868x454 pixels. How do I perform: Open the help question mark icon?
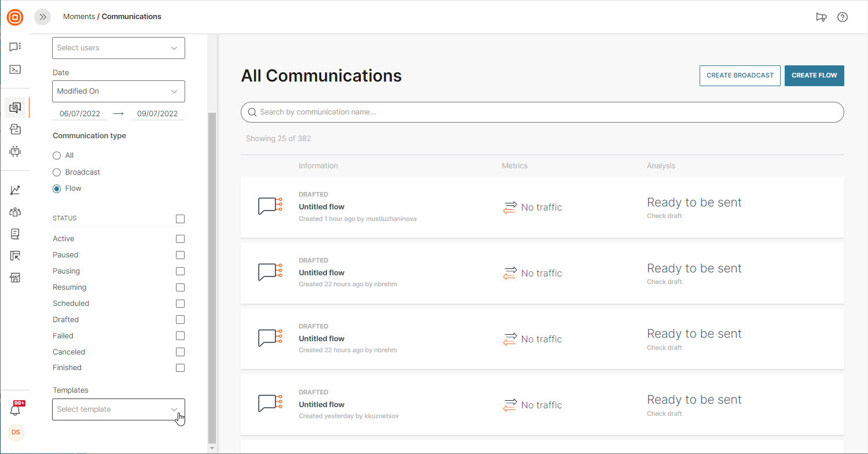843,17
